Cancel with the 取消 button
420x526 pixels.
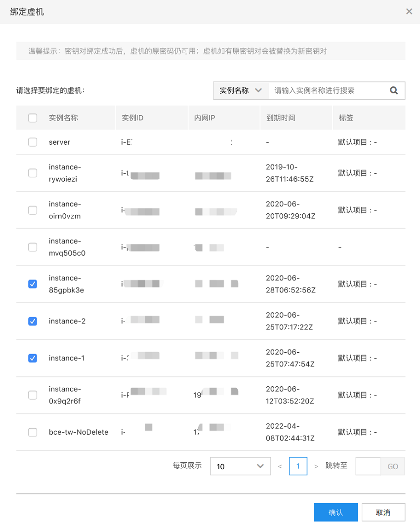pyautogui.click(x=383, y=512)
